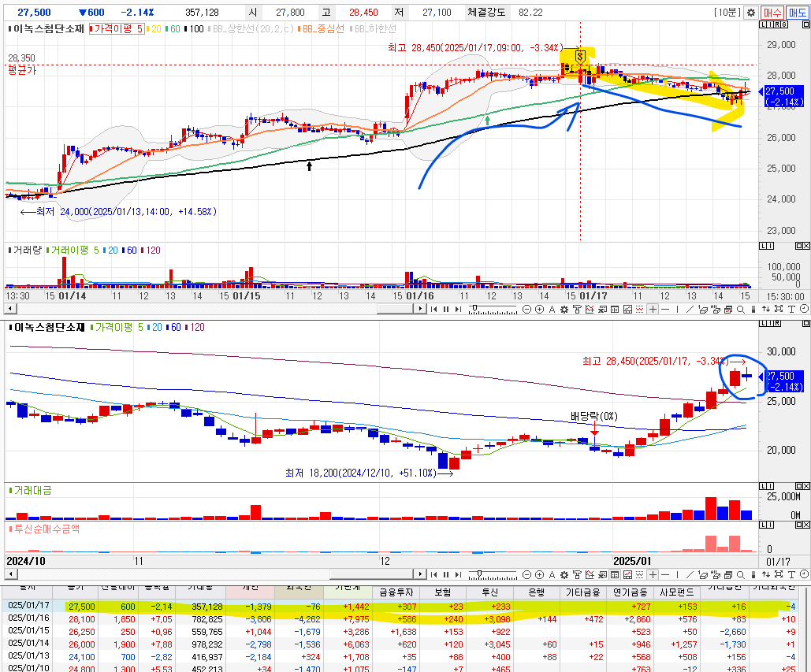Click the A text icon in upper toolbar
Image resolution: width=811 pixels, height=672 pixels.
552,309
